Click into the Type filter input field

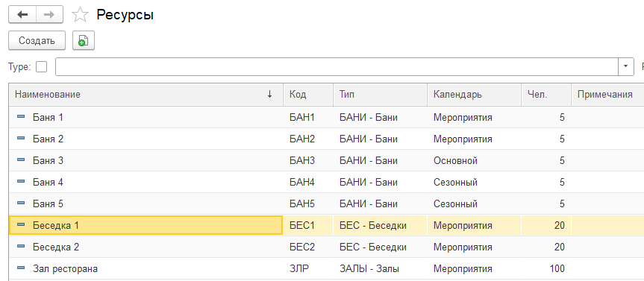[337, 67]
